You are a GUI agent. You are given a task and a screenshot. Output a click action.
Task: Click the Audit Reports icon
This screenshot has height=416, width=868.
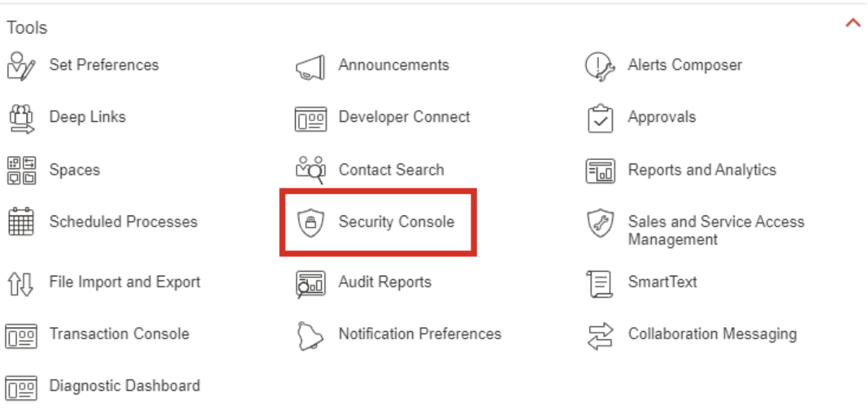click(310, 283)
